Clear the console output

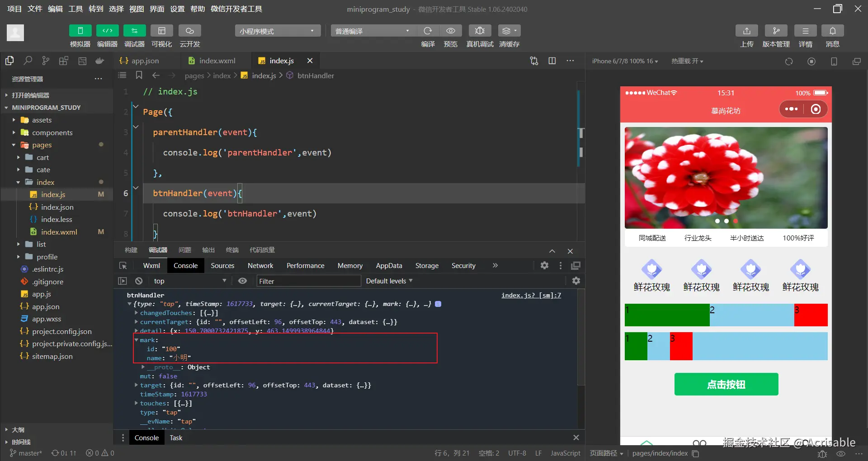tap(139, 281)
